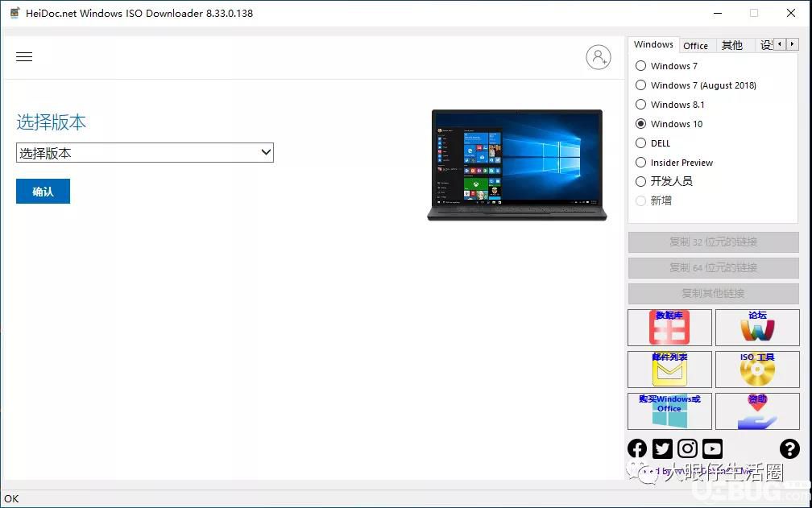This screenshot has width=812, height=508.
Task: Click the user account sign-in icon
Action: pos(598,57)
